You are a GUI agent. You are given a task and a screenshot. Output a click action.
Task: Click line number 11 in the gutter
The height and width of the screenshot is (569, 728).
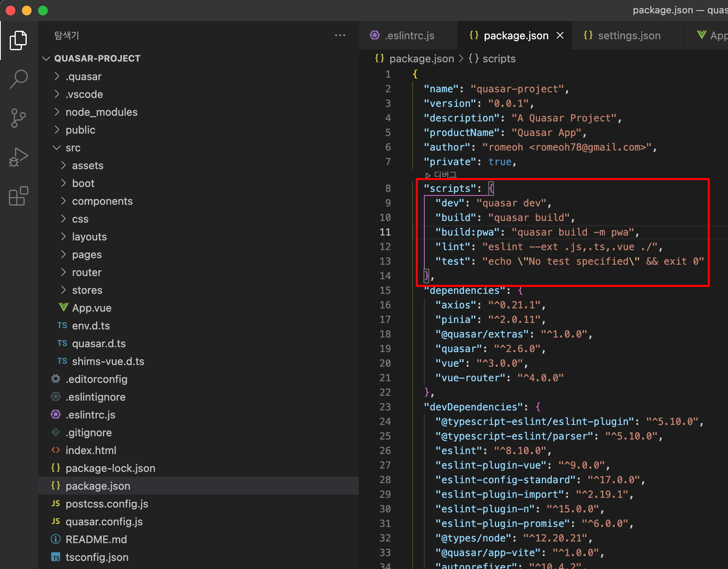[385, 232]
